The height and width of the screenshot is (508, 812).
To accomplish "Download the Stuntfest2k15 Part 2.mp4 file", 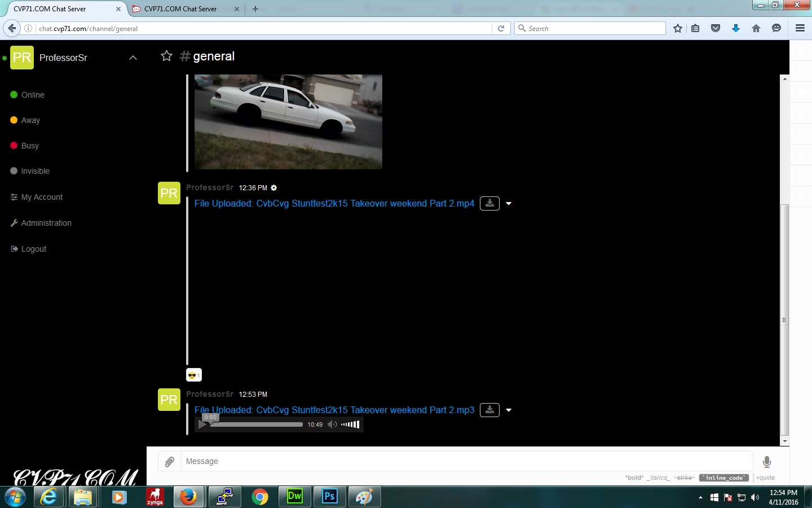I will pyautogui.click(x=489, y=203).
